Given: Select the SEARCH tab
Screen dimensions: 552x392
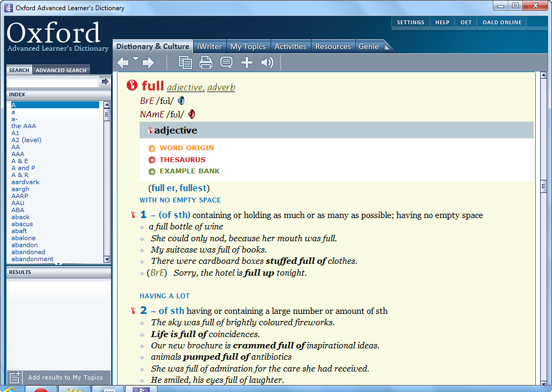Looking at the screenshot, I should (x=19, y=70).
